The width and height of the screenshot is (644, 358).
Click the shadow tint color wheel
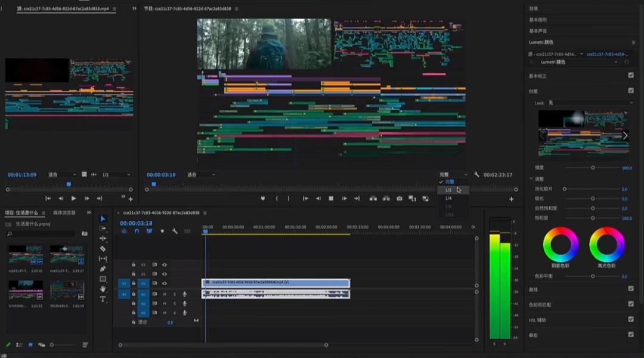pyautogui.click(x=561, y=245)
